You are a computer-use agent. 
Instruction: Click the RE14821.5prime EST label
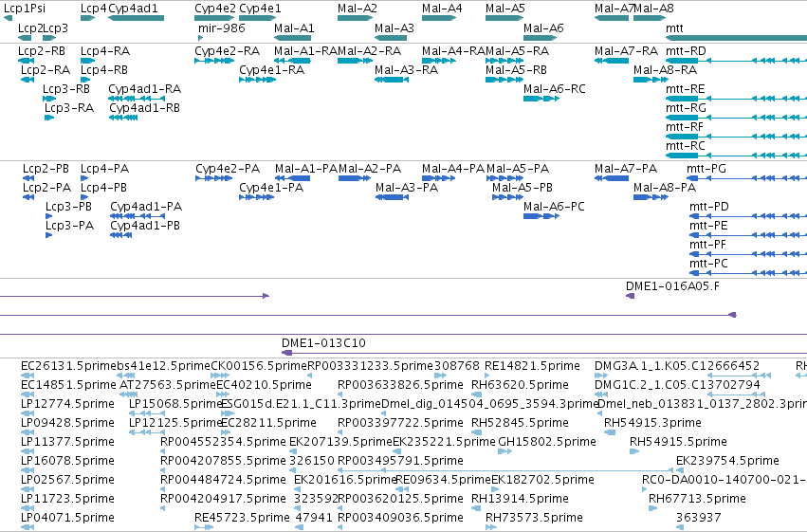(533, 366)
